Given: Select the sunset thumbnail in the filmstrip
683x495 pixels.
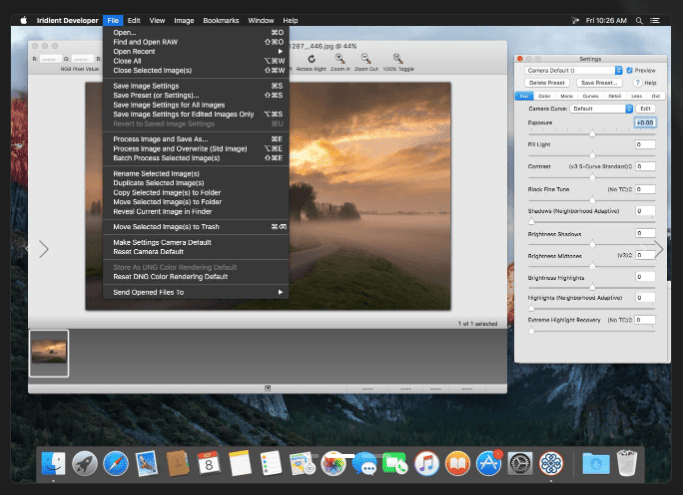Looking at the screenshot, I should pos(49,353).
